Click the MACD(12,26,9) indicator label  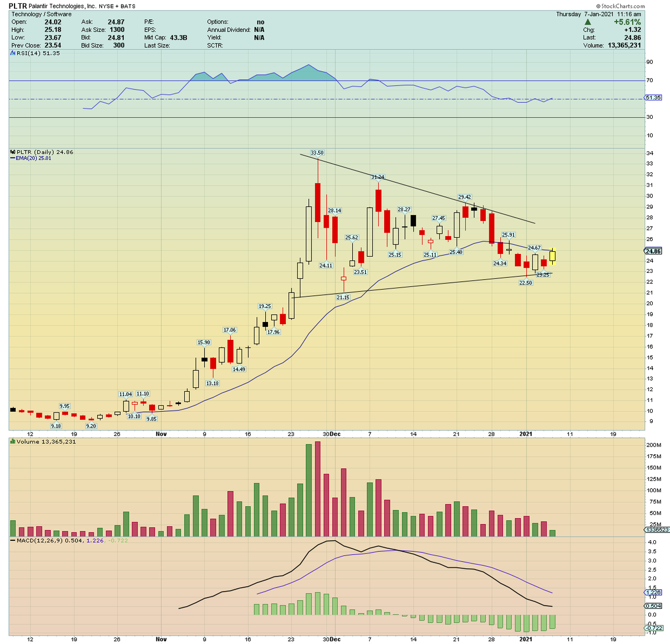click(x=41, y=540)
